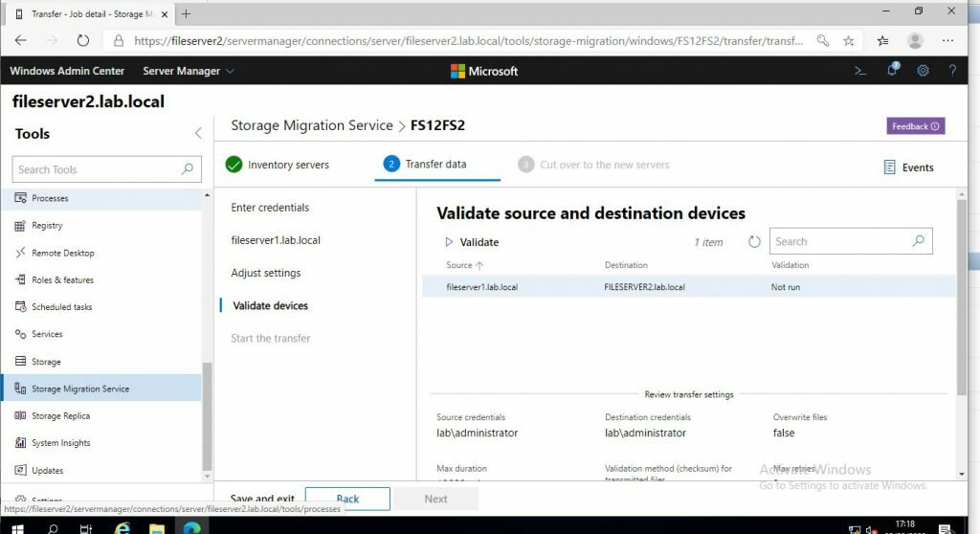The width and height of the screenshot is (980, 534).
Task: Open the help question mark icon
Action: point(952,71)
